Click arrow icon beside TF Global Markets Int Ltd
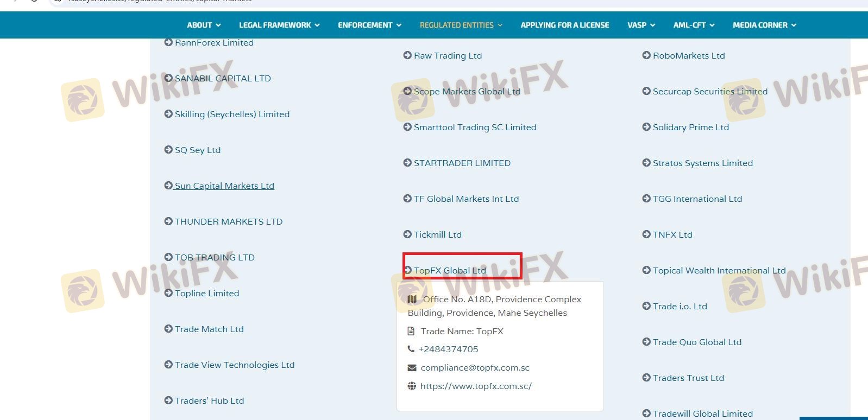The width and height of the screenshot is (868, 420). (407, 199)
